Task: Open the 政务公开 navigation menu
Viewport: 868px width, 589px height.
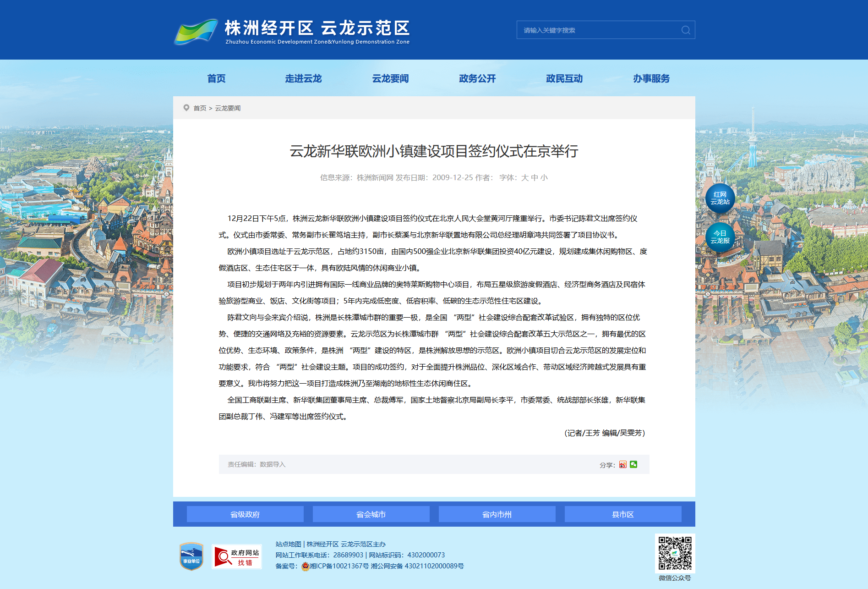Action: click(477, 78)
